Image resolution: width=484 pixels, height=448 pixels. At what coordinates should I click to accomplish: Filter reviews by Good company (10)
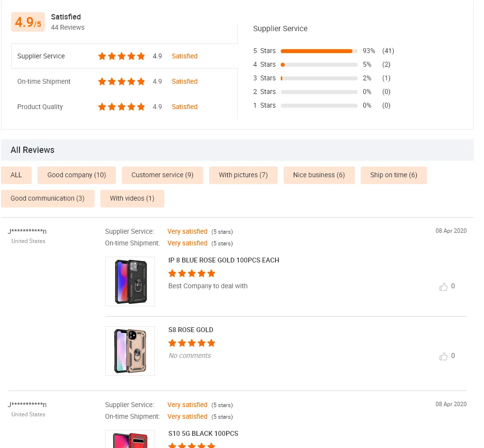pyautogui.click(x=77, y=175)
